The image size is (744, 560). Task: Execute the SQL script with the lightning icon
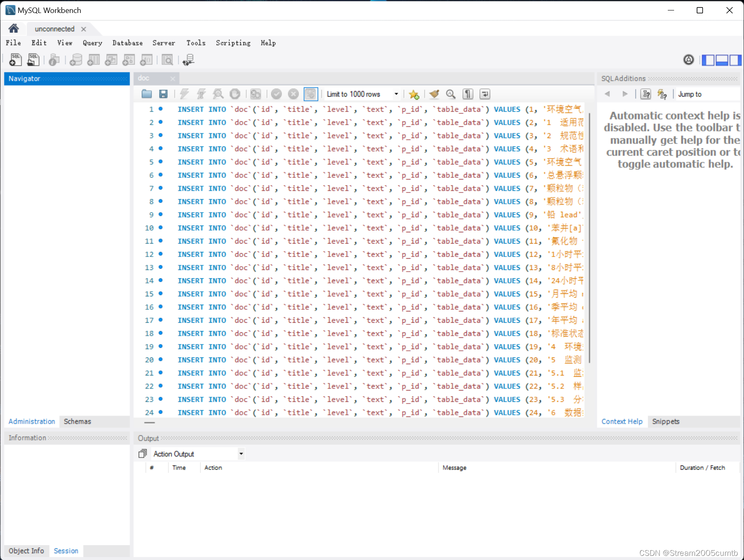pyautogui.click(x=184, y=94)
